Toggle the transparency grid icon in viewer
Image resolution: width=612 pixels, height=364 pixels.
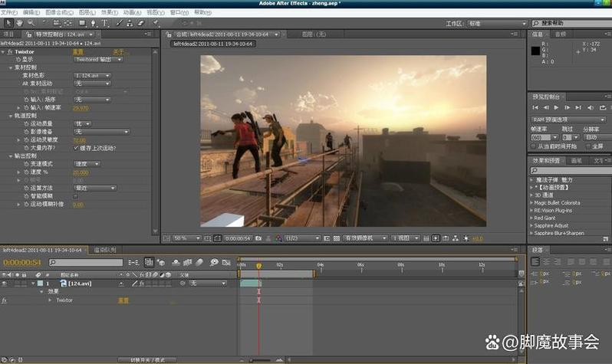[337, 238]
